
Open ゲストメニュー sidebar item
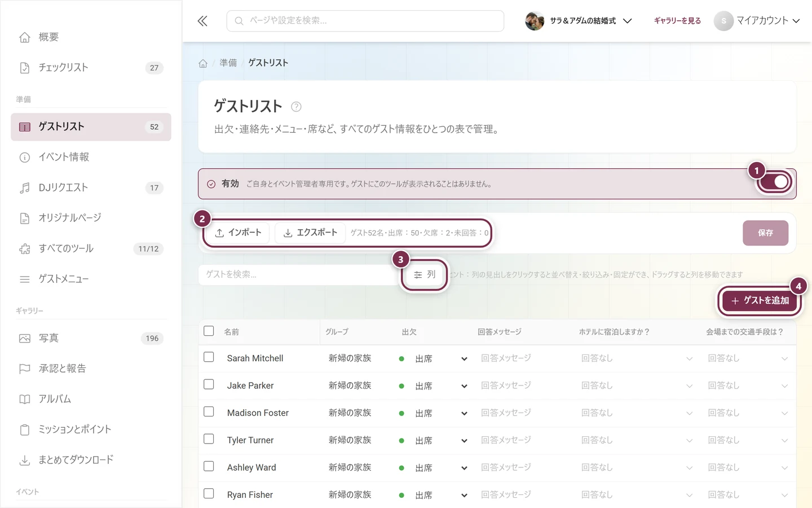[x=91, y=279]
